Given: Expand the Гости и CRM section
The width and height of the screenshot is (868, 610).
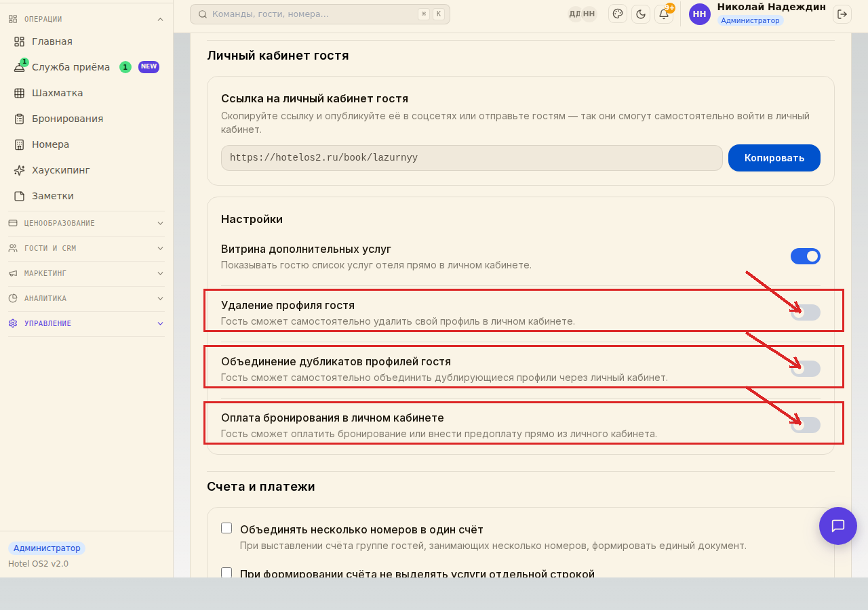Looking at the screenshot, I should [x=160, y=248].
